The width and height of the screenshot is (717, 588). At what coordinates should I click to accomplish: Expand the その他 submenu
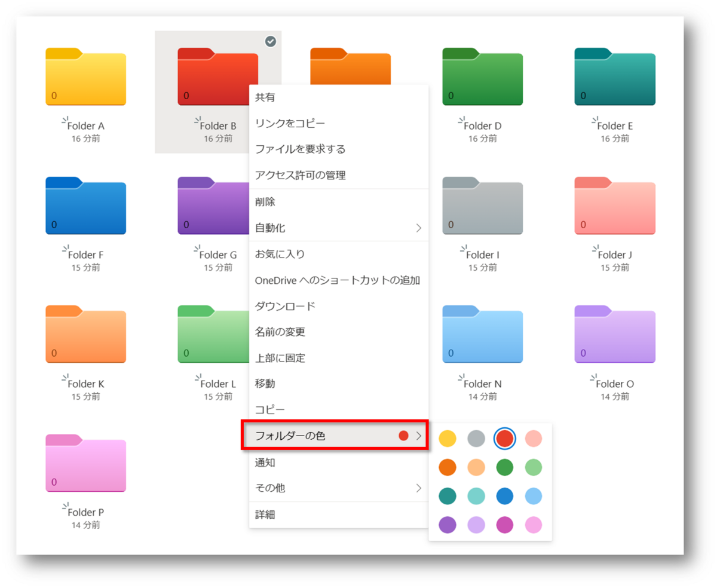tap(339, 488)
